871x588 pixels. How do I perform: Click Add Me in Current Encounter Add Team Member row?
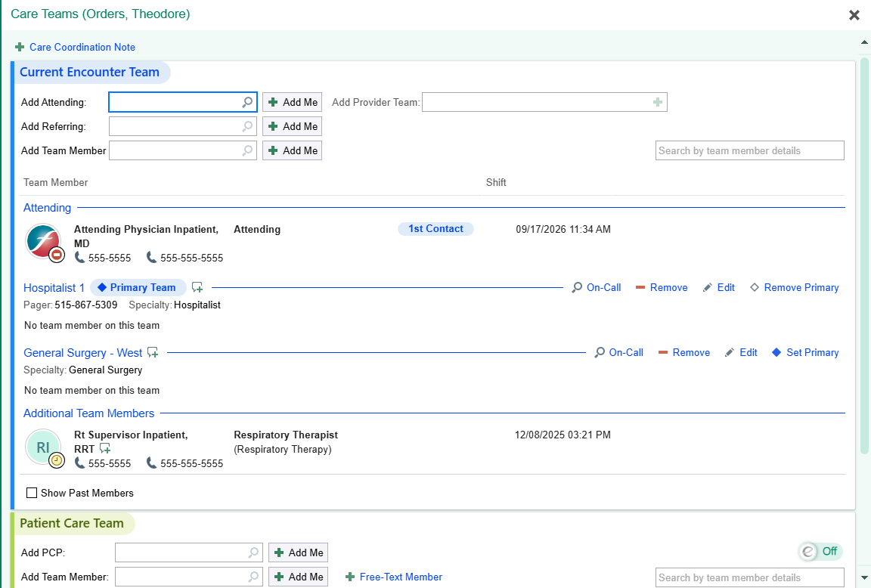coord(292,150)
